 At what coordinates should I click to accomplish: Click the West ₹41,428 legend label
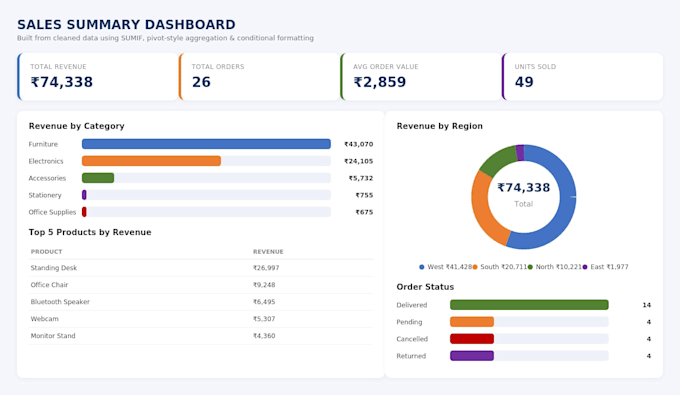tap(450, 267)
